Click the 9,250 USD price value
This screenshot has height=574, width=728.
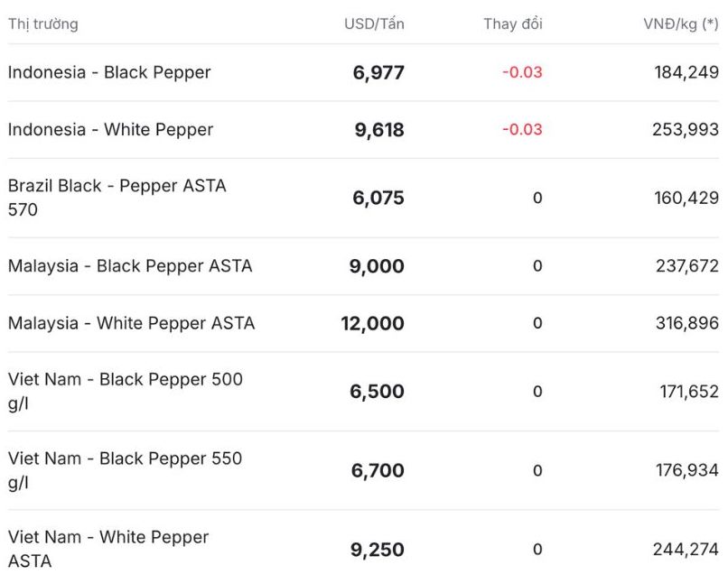pyautogui.click(x=378, y=549)
